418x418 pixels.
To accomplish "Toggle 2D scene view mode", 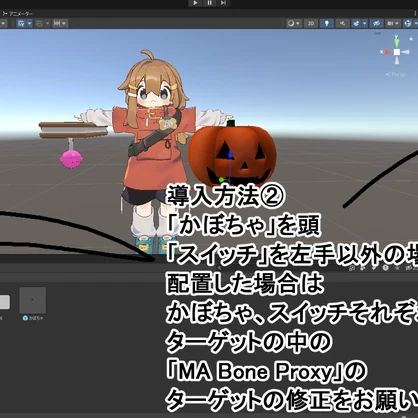I will [311, 23].
